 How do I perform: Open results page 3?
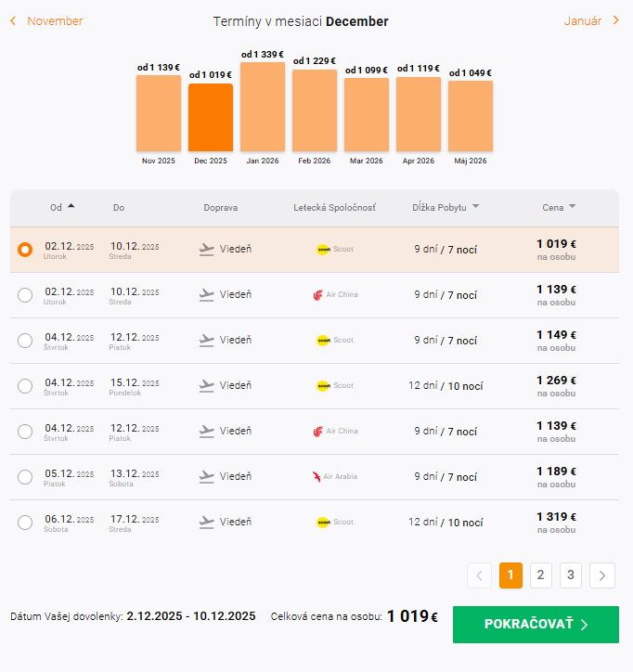pos(571,575)
